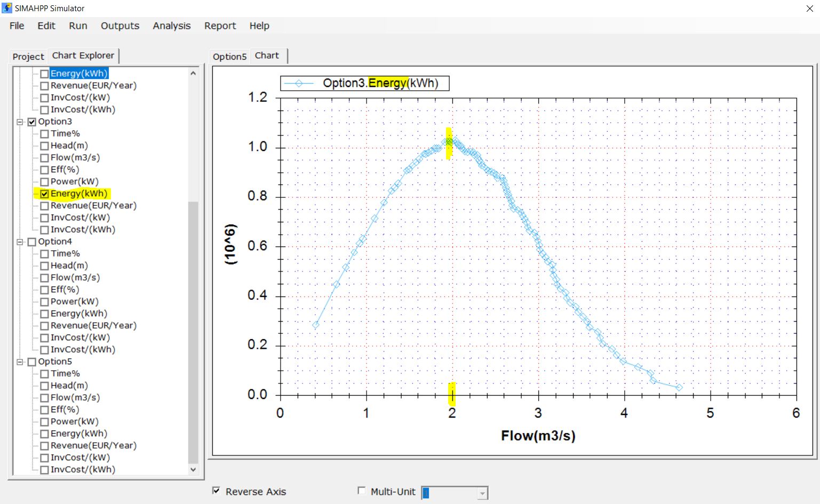Enable Head(m) under Option3
820x504 pixels.
(x=45, y=146)
